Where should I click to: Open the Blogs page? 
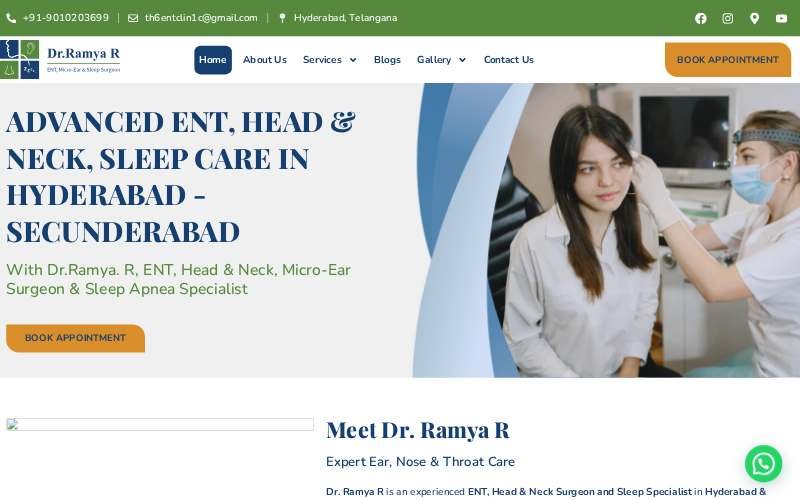coord(387,60)
